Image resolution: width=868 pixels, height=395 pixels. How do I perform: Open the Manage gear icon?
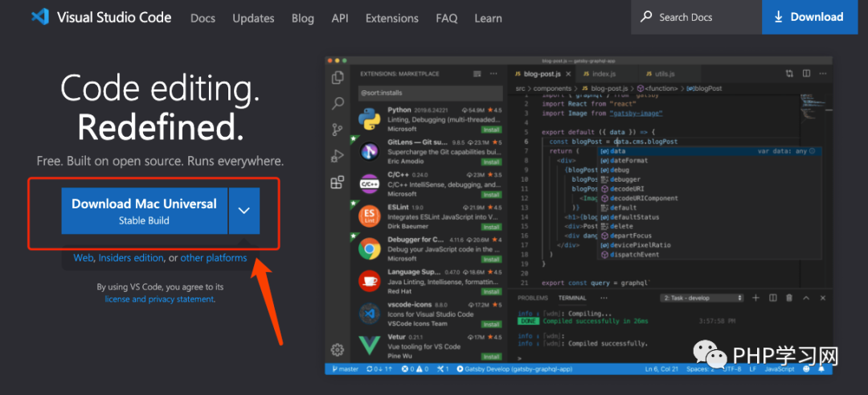pos(337,350)
